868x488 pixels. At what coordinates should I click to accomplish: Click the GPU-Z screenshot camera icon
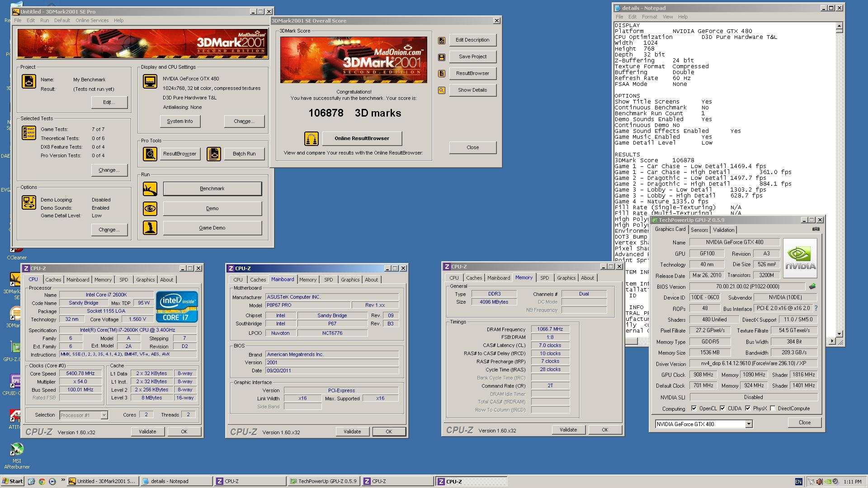pyautogui.click(x=816, y=229)
